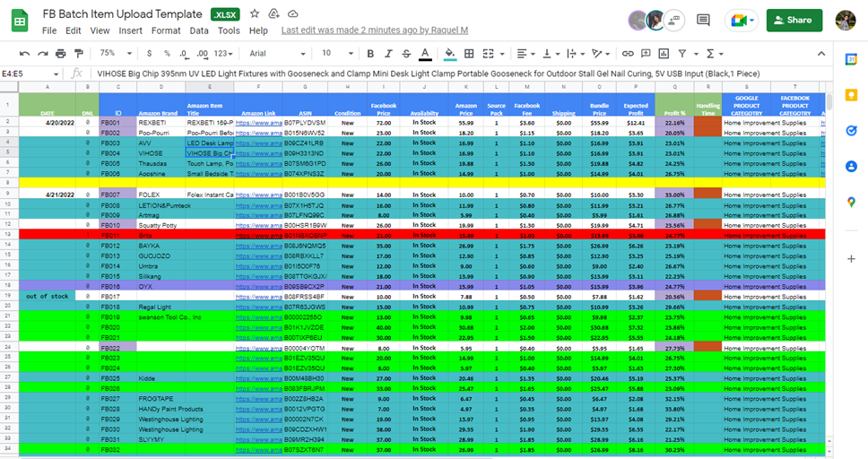Increase decimal places icon

[202, 54]
